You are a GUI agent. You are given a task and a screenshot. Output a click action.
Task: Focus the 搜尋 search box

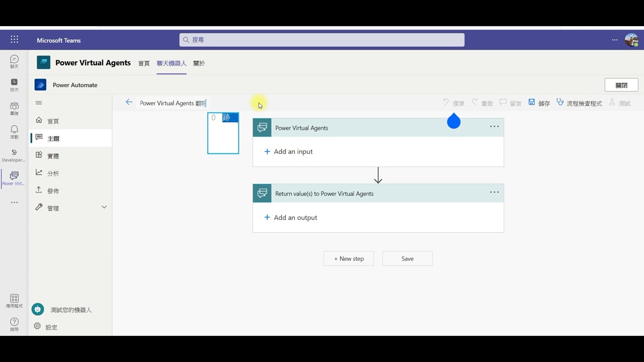[x=322, y=40]
